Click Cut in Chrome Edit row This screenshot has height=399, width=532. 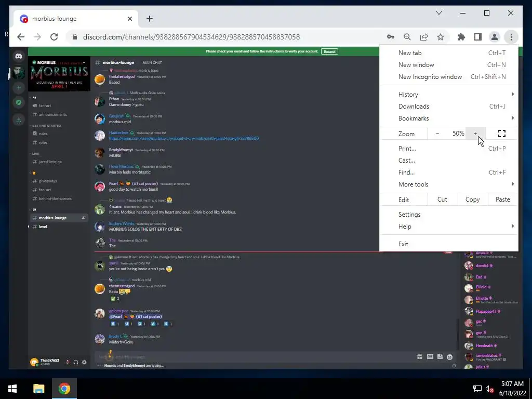coord(443,199)
